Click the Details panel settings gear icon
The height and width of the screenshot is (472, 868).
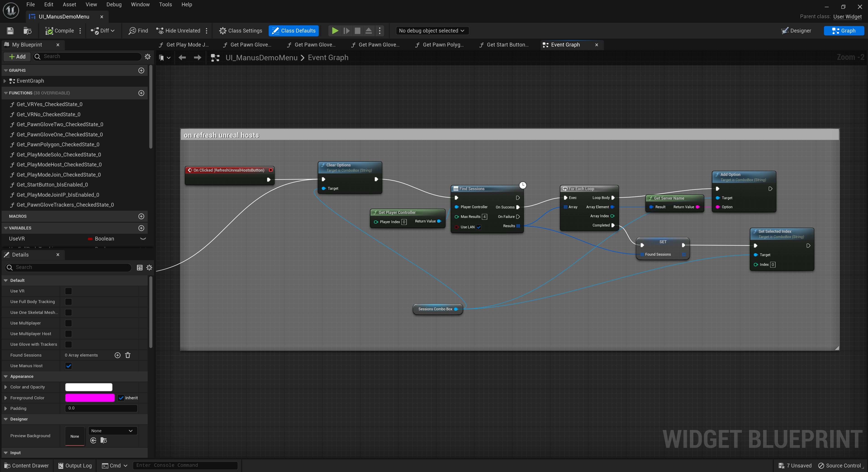point(149,267)
